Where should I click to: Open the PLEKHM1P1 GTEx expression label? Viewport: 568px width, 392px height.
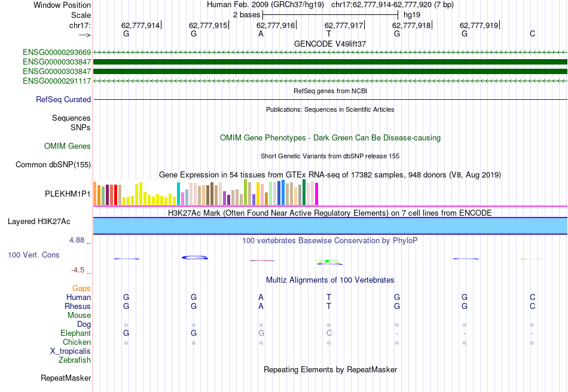point(68,194)
